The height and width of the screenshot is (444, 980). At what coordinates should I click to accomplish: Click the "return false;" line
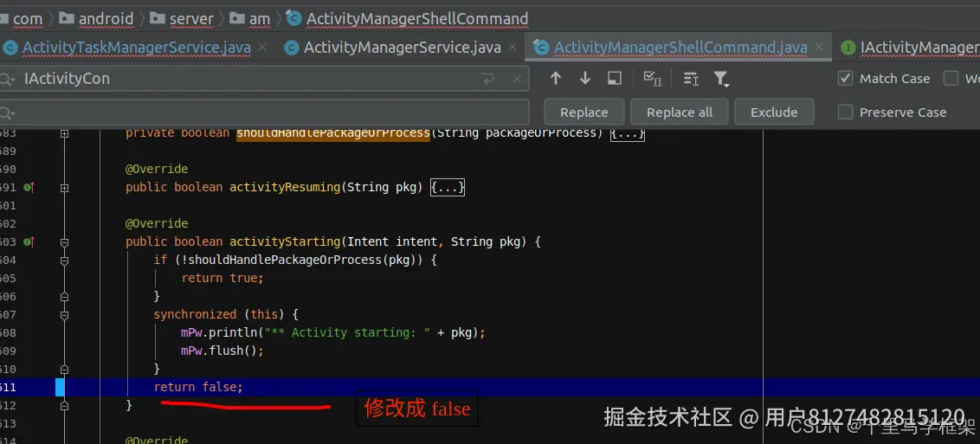198,387
